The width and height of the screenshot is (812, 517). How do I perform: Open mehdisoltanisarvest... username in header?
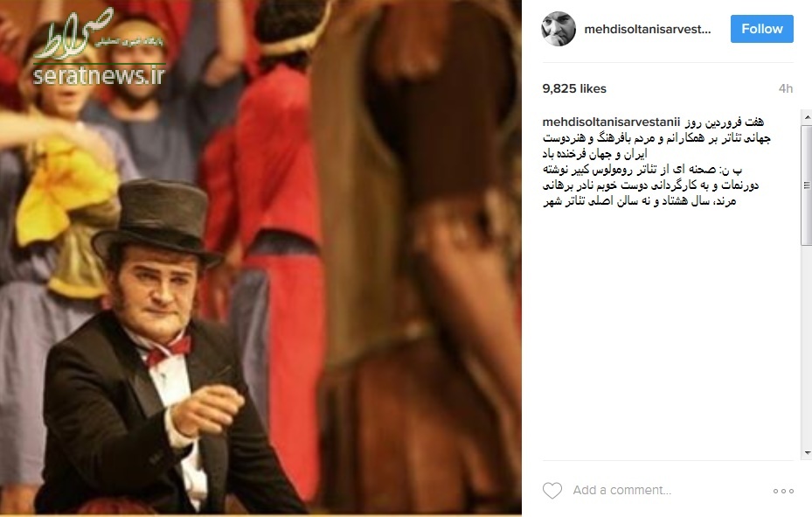[648, 30]
